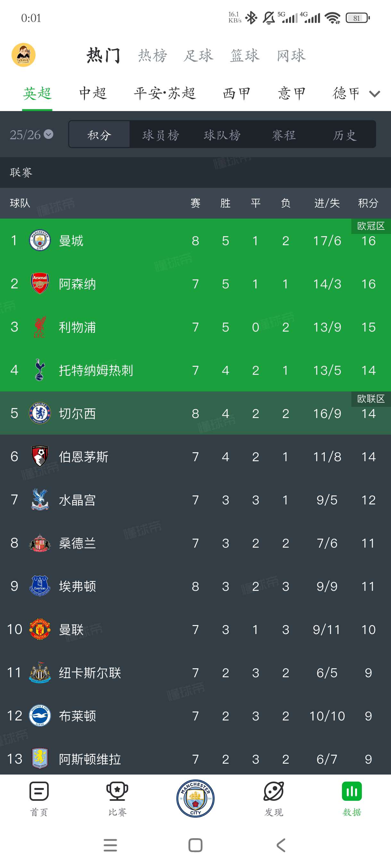Viewport: 391px width, 868px height.
Task: Open the user profile avatar
Action: click(24, 55)
